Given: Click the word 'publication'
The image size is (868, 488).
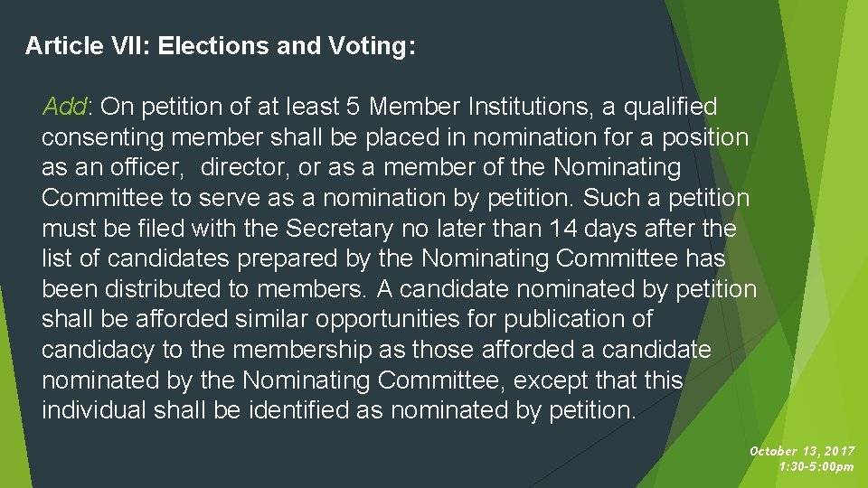Looking at the screenshot, I should pos(563,320).
